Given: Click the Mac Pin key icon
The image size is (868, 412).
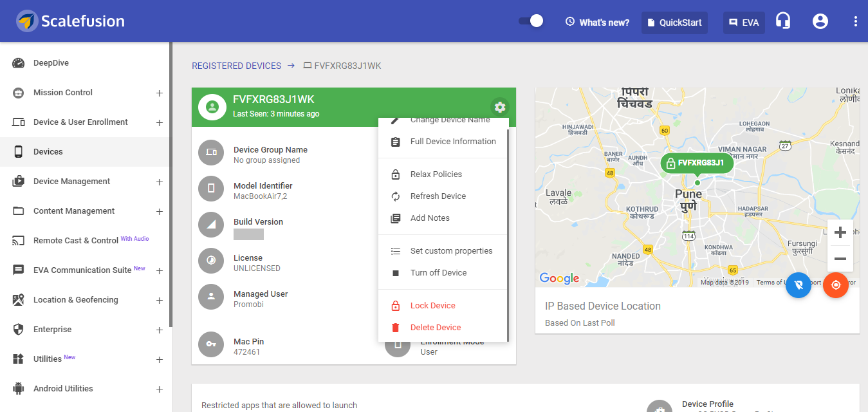Looking at the screenshot, I should click(x=211, y=344).
